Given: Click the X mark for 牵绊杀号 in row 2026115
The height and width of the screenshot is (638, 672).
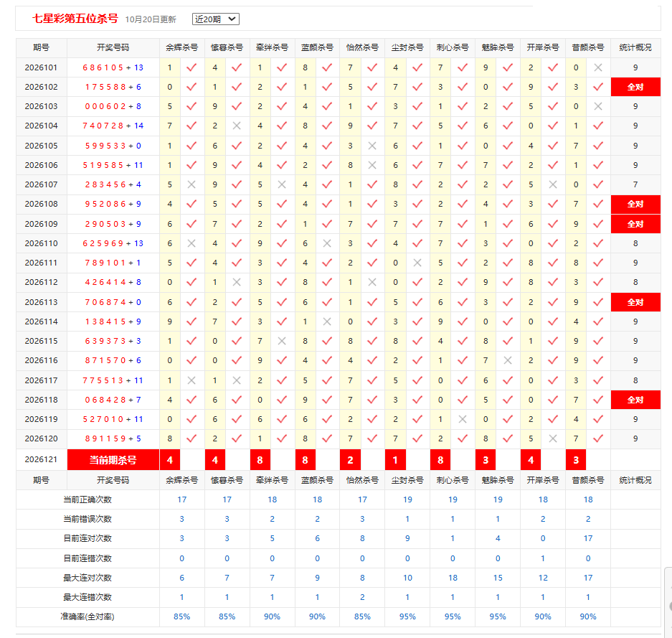Looking at the screenshot, I should tap(282, 341).
